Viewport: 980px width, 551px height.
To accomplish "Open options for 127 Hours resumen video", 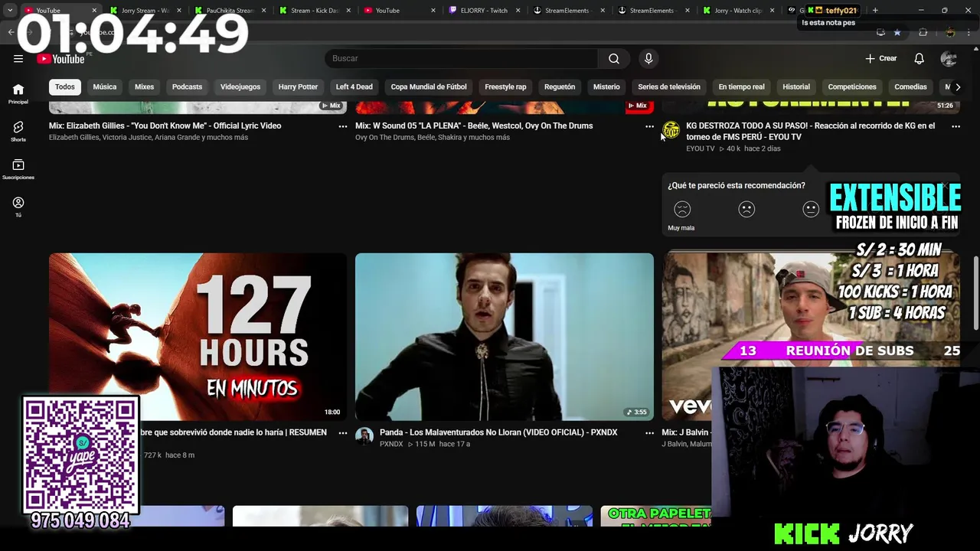I will pyautogui.click(x=342, y=433).
